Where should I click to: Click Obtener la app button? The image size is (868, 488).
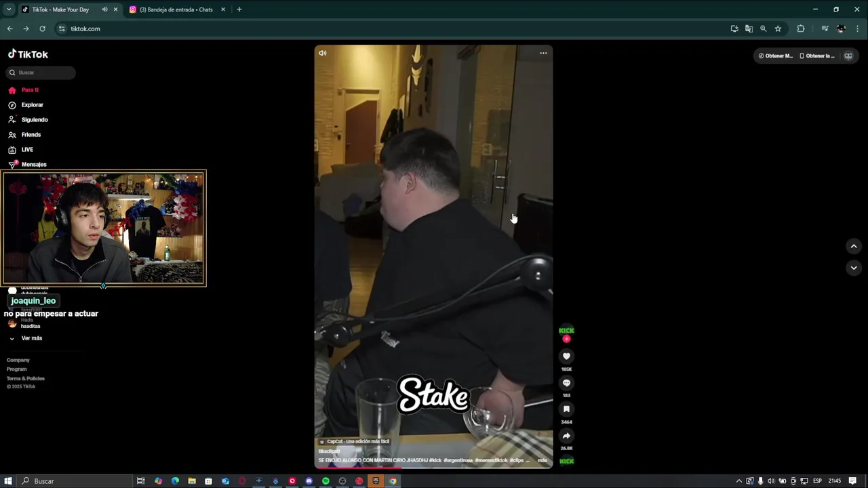(817, 56)
